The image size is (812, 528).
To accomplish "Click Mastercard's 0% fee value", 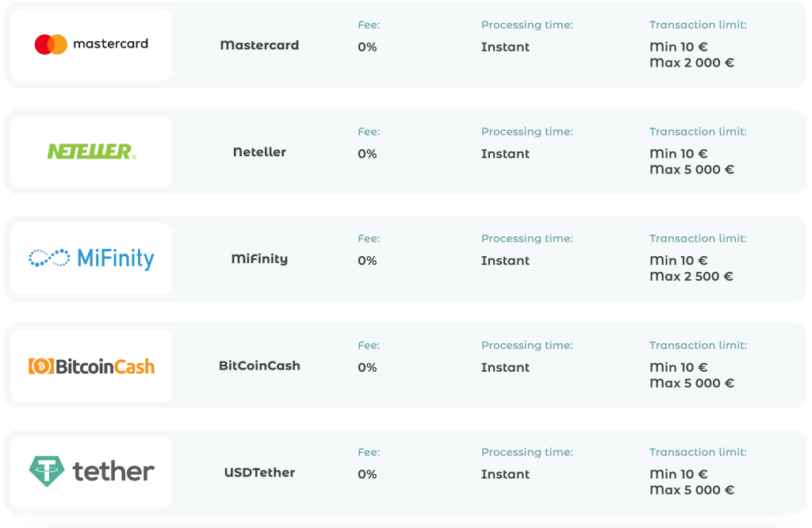I will [367, 47].
